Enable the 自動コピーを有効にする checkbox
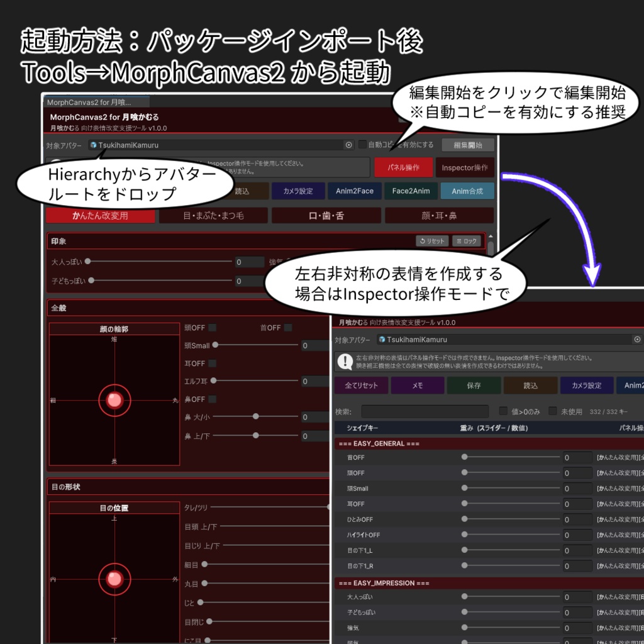644x644 pixels. pos(362,144)
